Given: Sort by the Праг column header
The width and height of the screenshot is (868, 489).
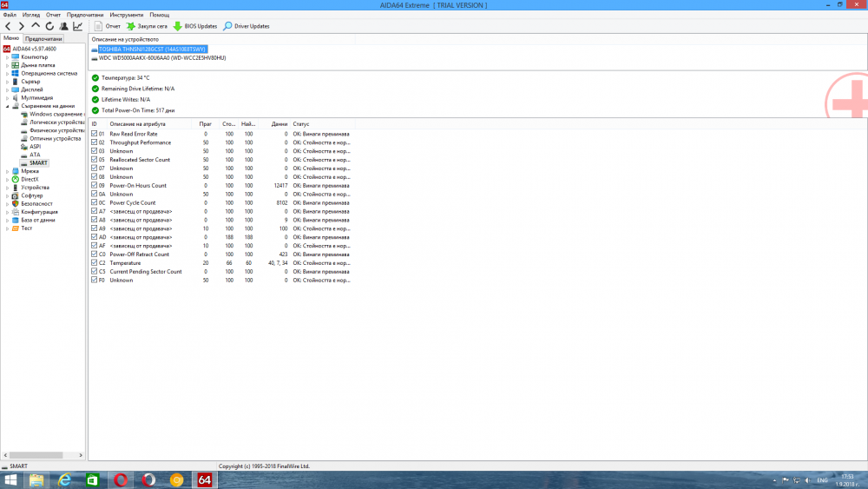Looking at the screenshot, I should [x=206, y=124].
